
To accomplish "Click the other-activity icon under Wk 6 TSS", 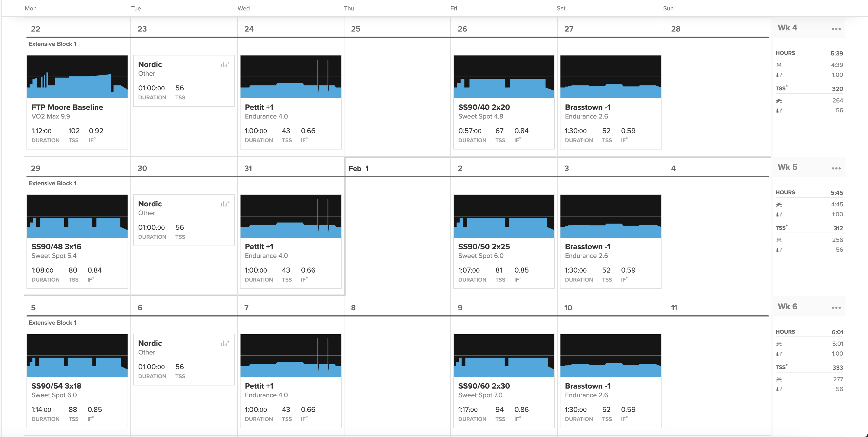I will [x=779, y=389].
